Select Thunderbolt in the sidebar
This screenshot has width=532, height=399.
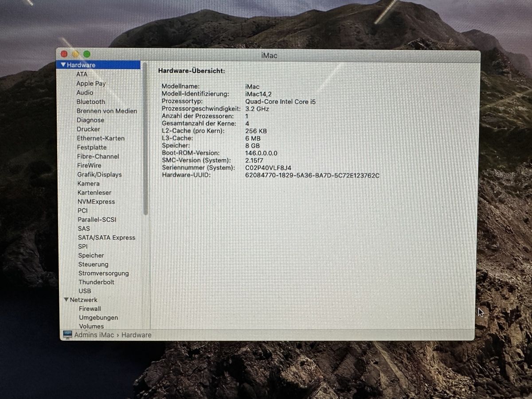pyautogui.click(x=96, y=282)
